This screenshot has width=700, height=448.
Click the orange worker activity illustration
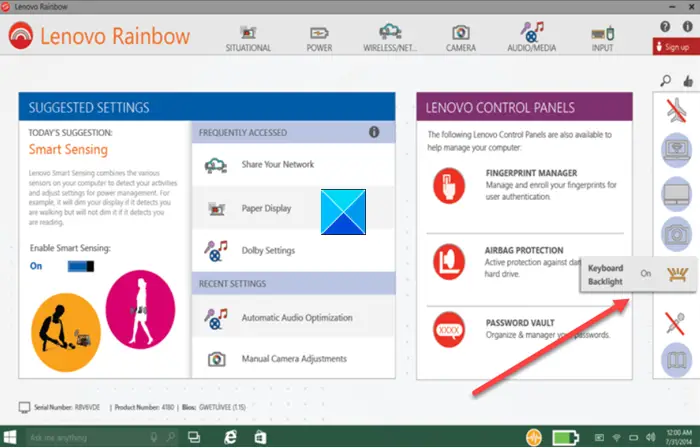point(66,332)
